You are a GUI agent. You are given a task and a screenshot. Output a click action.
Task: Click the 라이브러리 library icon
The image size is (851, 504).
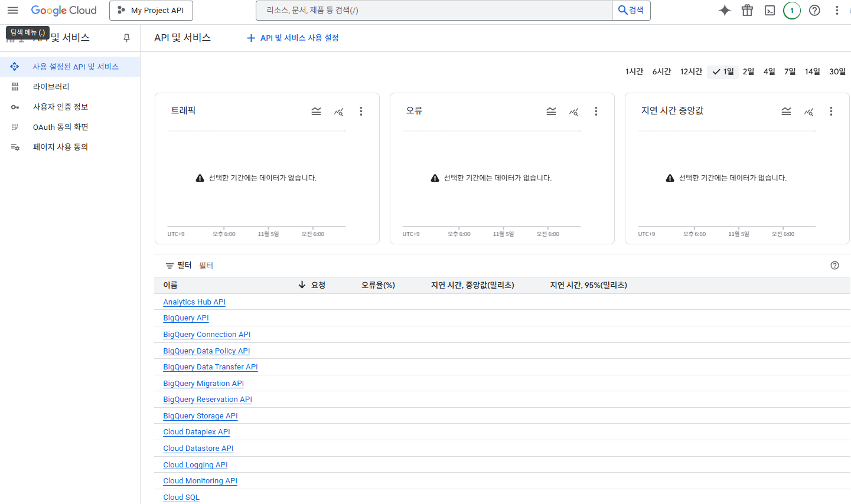click(15, 87)
